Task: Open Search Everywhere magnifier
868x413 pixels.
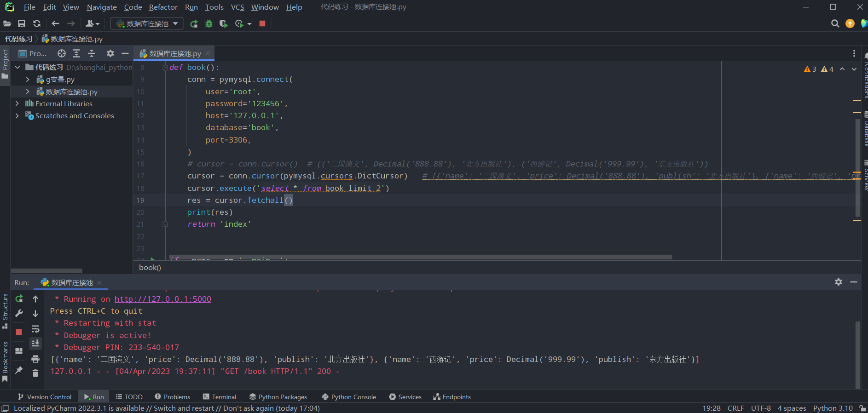Action: point(835,23)
